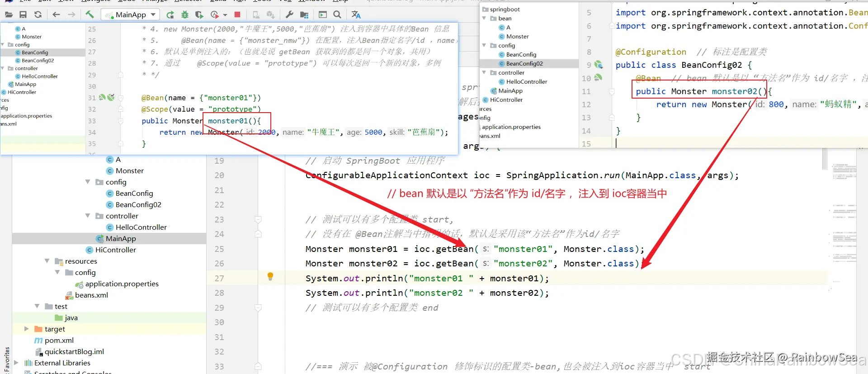The height and width of the screenshot is (374, 868).
Task: Click line number 27 in main editor
Action: [x=219, y=278]
